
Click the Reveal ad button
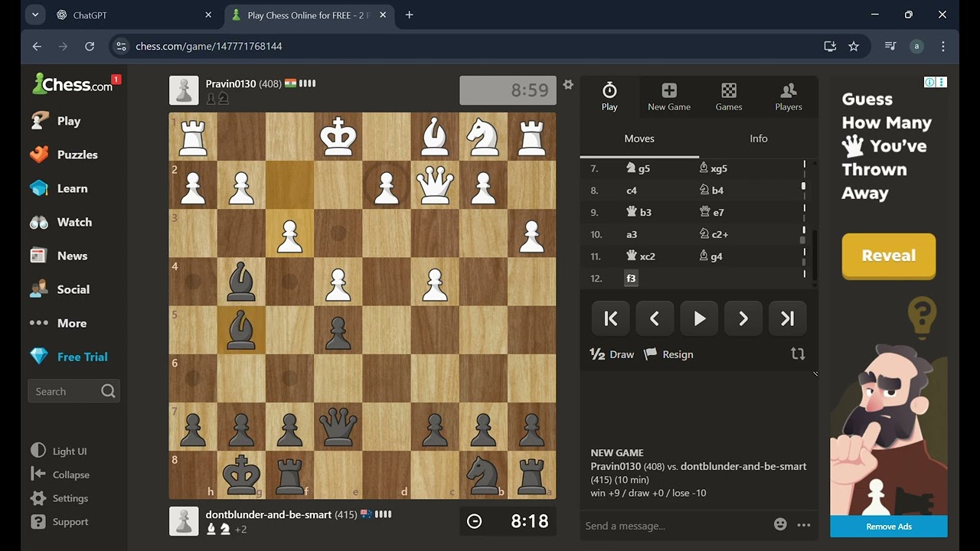pyautogui.click(x=889, y=256)
